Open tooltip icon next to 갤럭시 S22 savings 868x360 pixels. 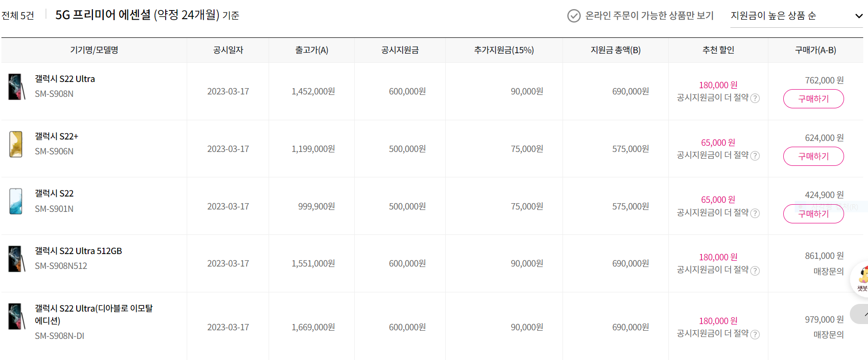[755, 213]
